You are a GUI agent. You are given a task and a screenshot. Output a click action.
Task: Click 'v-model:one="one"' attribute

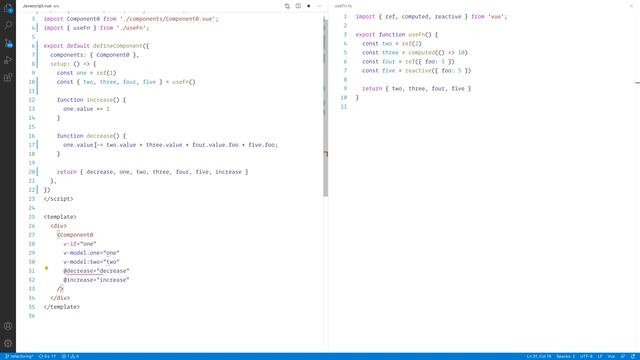[x=91, y=253]
